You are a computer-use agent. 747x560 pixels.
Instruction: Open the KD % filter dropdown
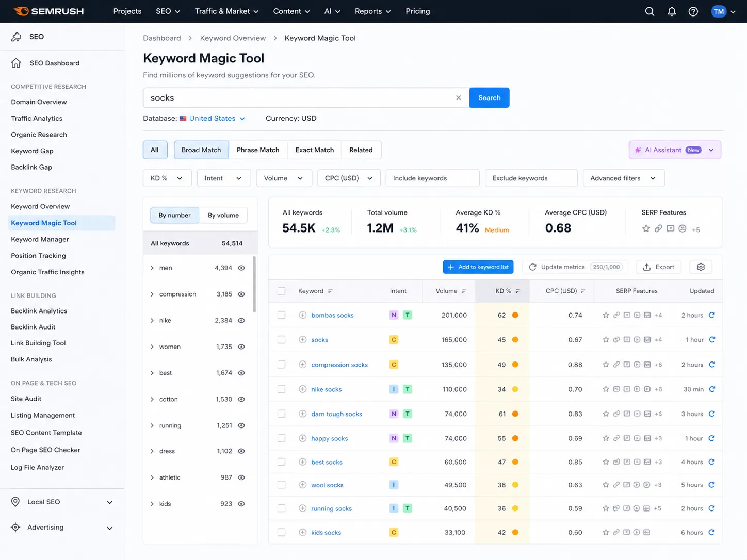coord(167,178)
